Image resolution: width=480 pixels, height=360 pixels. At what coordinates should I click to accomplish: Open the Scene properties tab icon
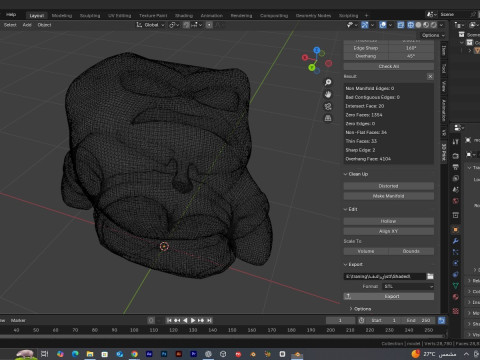pos(455,189)
